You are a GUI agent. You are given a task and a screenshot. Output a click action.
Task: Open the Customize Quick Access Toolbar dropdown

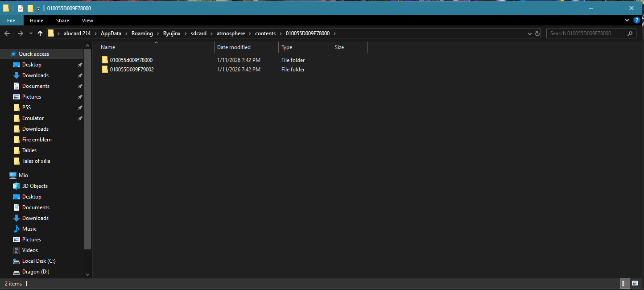tap(39, 8)
